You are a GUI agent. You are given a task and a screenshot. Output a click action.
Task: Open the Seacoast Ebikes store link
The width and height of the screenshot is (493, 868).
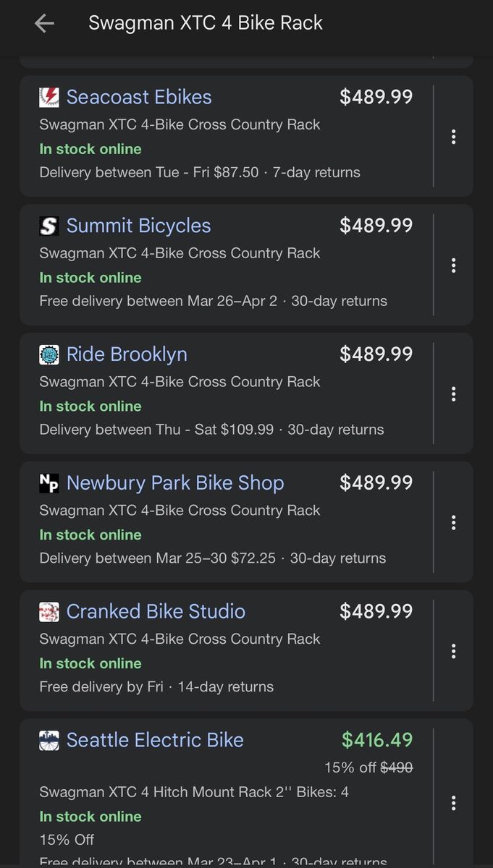click(x=139, y=98)
